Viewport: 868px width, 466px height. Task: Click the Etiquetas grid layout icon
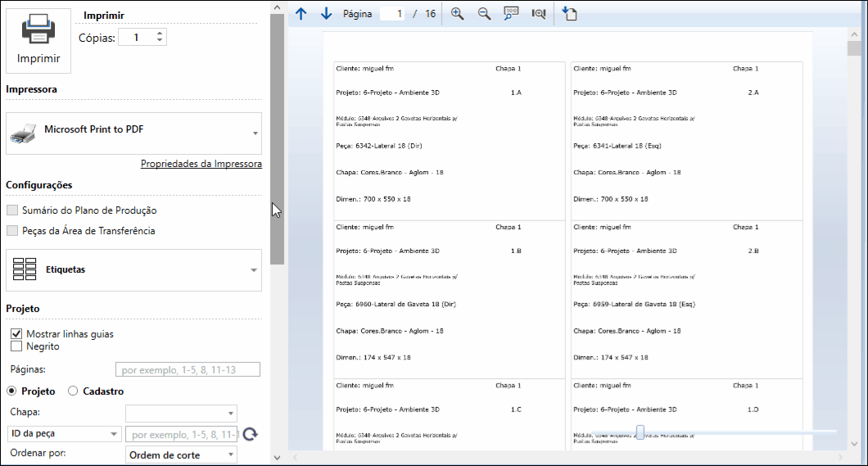point(25,269)
